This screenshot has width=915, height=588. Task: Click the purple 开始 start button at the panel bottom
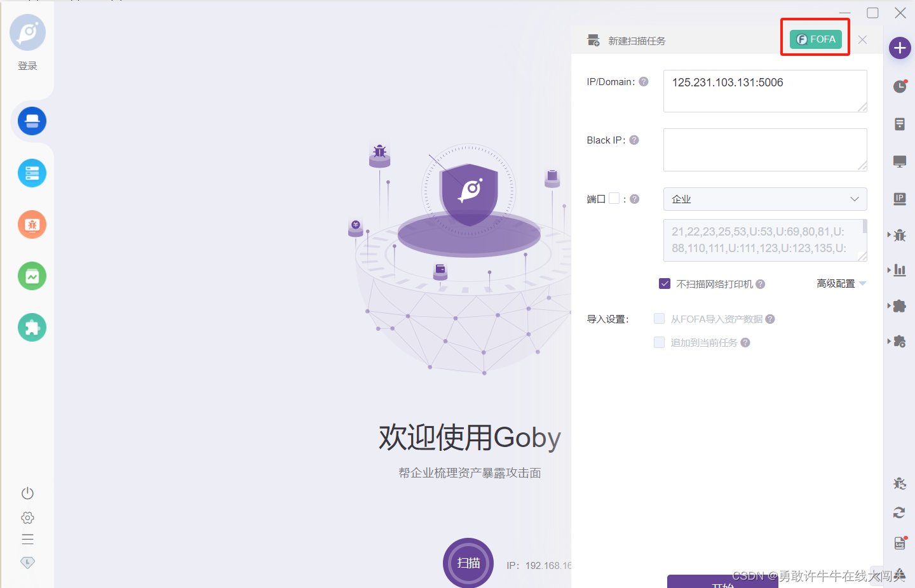[x=722, y=582]
